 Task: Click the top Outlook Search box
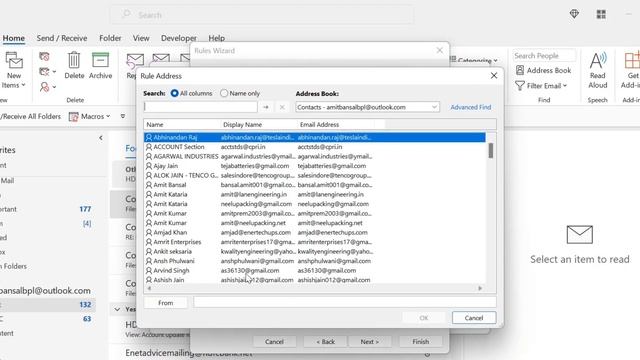[x=262, y=15]
